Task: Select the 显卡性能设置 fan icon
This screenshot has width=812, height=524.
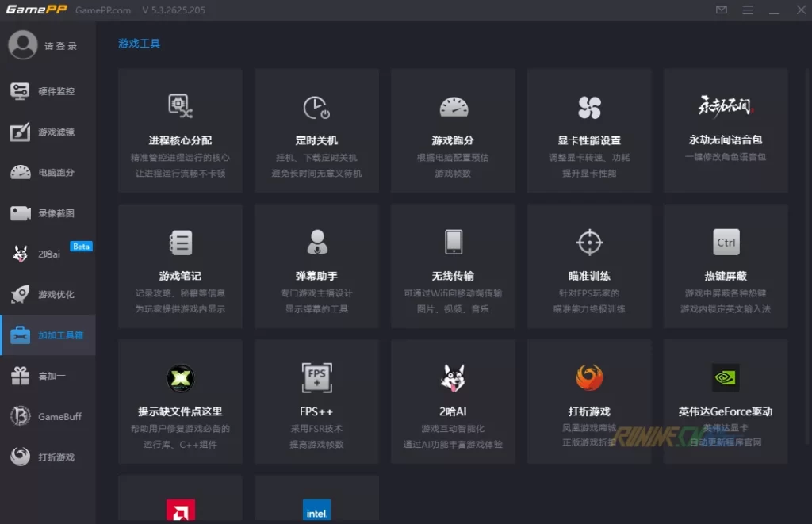Action: click(589, 108)
